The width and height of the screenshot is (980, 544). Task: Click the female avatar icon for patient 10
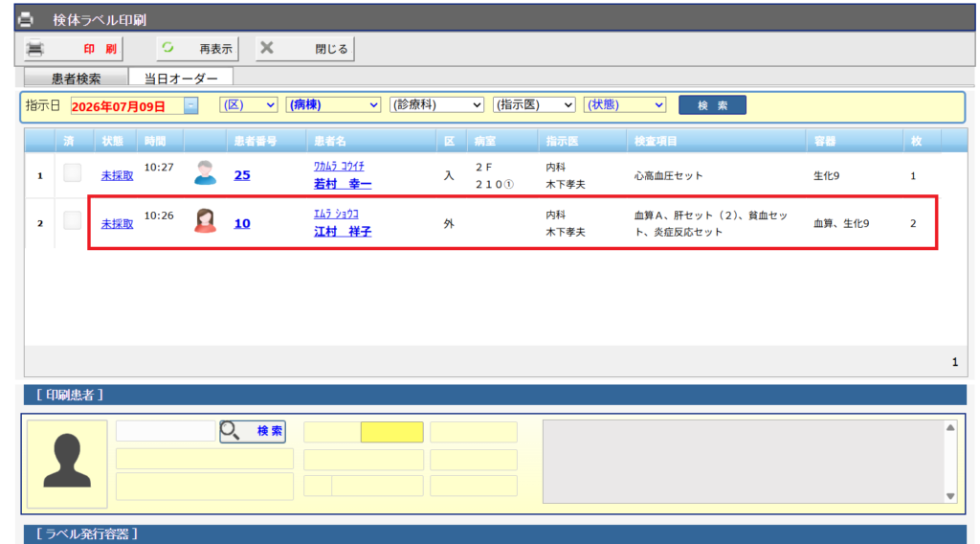pyautogui.click(x=205, y=220)
